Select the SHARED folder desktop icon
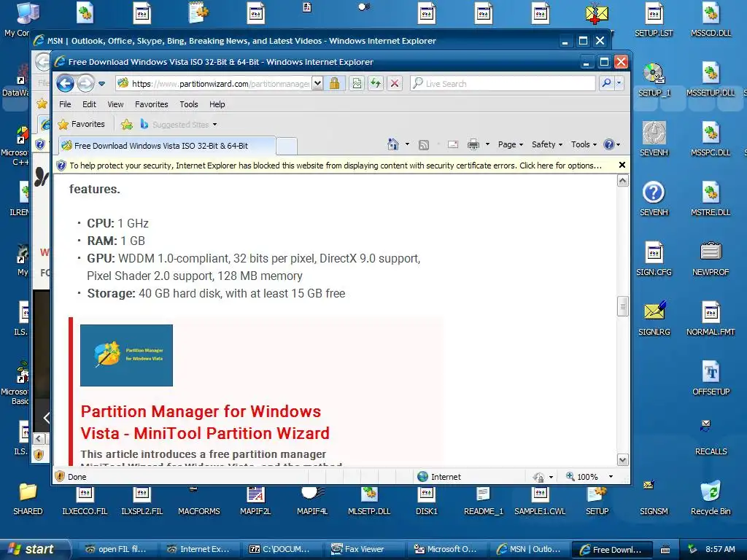 point(28,498)
